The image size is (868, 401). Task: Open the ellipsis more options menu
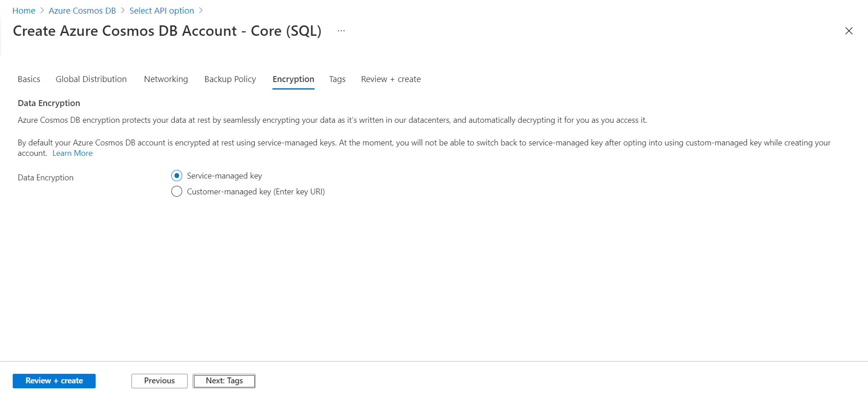tap(341, 31)
